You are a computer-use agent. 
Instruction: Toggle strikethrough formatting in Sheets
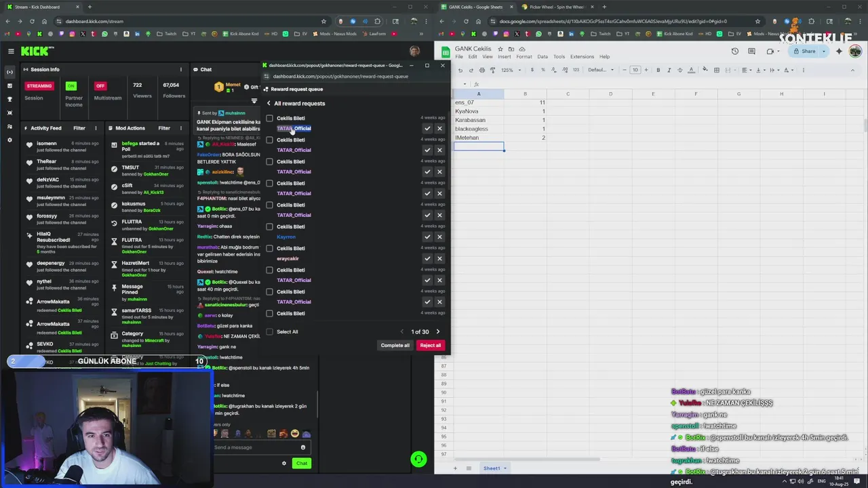(x=679, y=70)
